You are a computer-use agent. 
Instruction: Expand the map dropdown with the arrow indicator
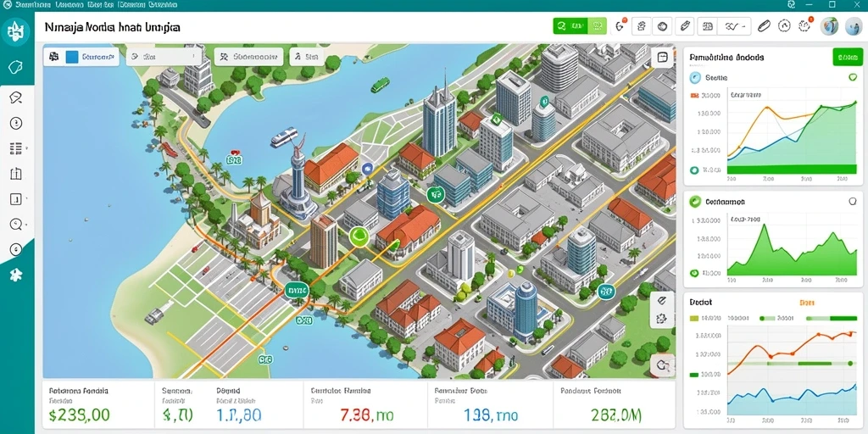point(164,57)
